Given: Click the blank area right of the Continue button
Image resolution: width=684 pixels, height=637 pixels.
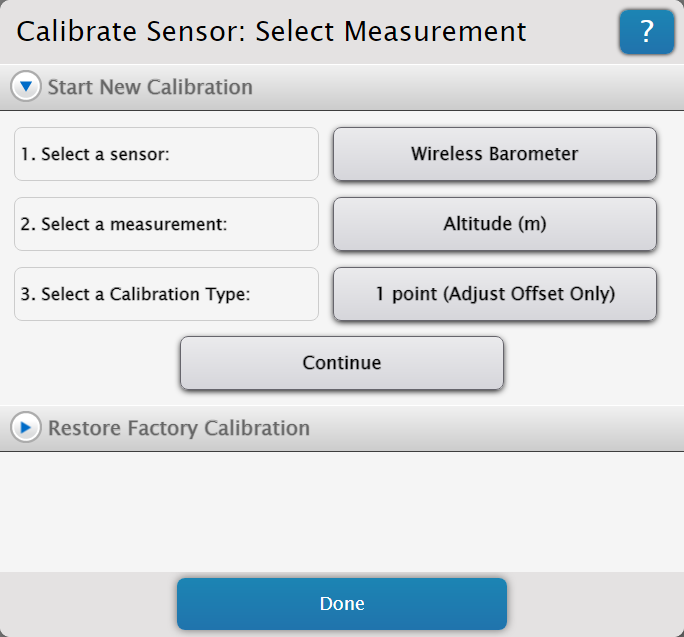Looking at the screenshot, I should coord(593,363).
